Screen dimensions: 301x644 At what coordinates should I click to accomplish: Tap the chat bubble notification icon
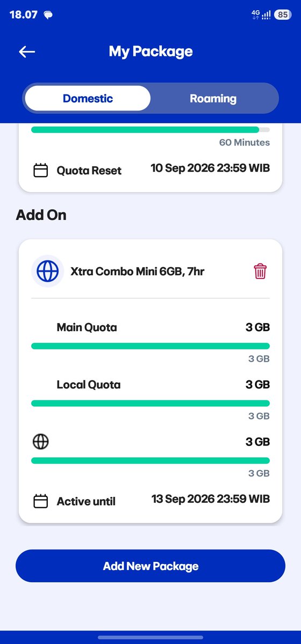click(48, 15)
